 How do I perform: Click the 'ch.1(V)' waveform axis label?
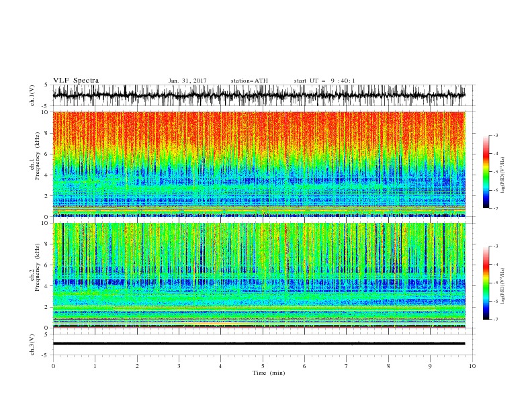32,95
